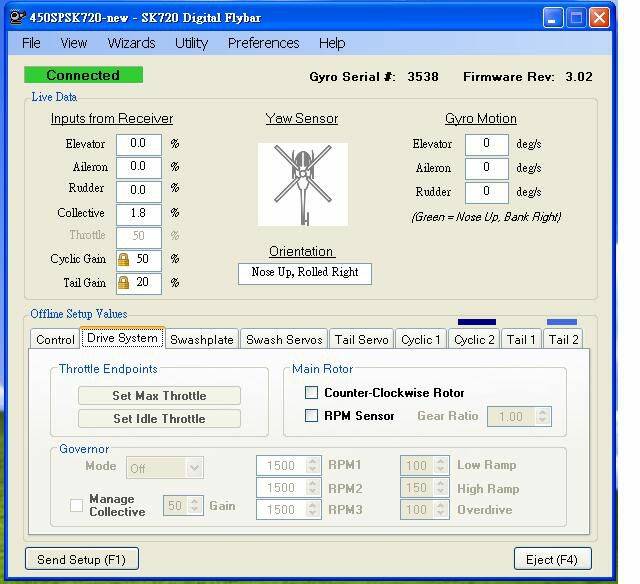The width and height of the screenshot is (640, 584).
Task: Click the Cyclic Gain lock icon
Action: tap(124, 259)
